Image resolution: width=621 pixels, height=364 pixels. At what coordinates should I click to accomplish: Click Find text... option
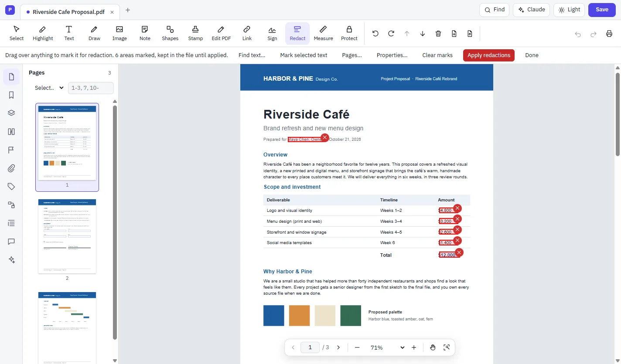252,55
